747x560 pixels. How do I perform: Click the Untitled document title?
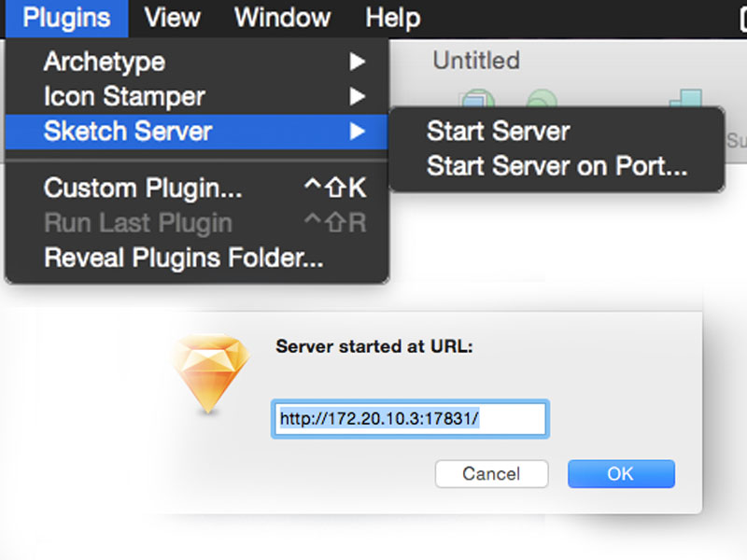(x=476, y=61)
